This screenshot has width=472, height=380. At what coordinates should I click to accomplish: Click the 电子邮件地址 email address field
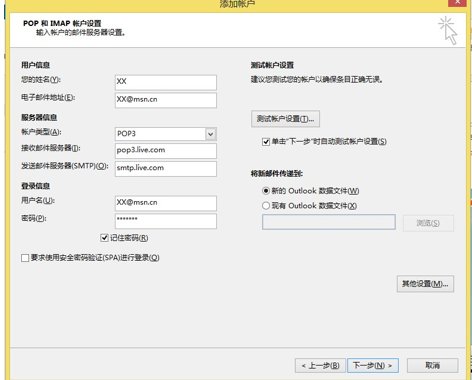[x=166, y=100]
